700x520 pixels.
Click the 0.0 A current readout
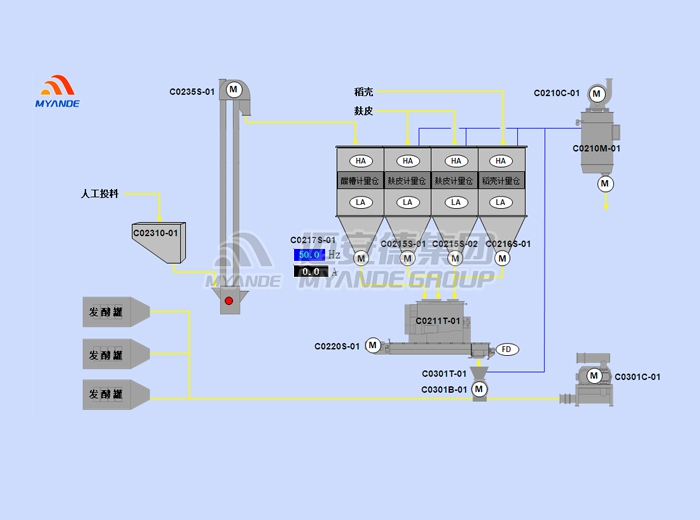[310, 271]
